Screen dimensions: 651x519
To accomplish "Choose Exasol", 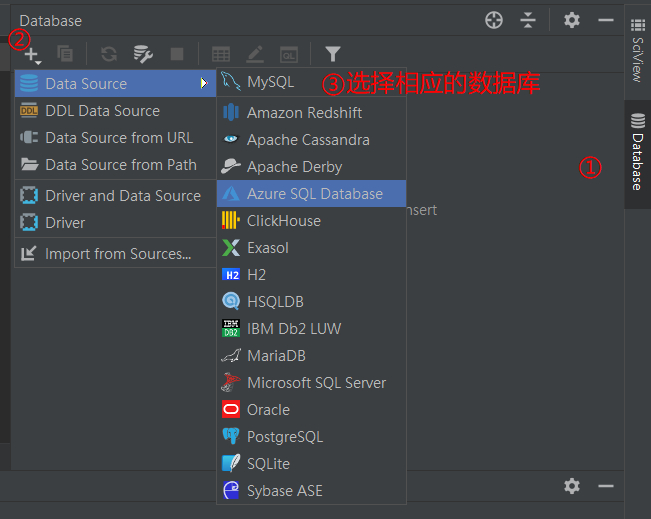I will (x=311, y=247).
